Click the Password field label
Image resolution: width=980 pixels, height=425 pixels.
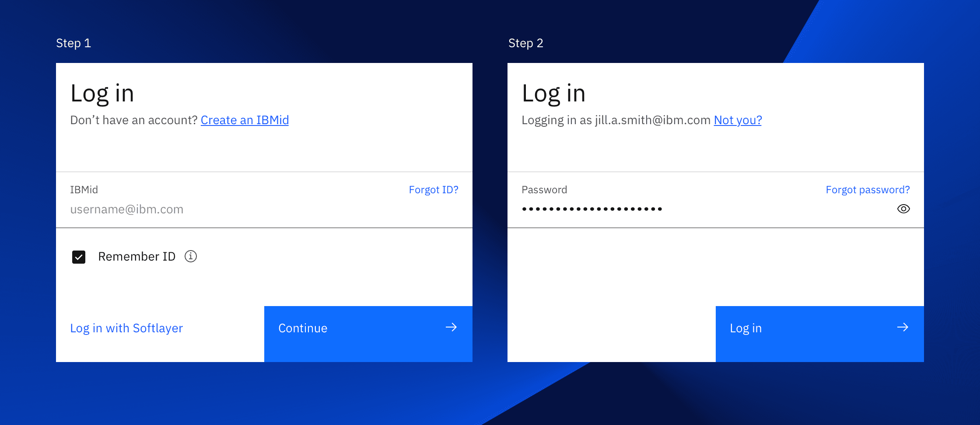[x=544, y=189]
